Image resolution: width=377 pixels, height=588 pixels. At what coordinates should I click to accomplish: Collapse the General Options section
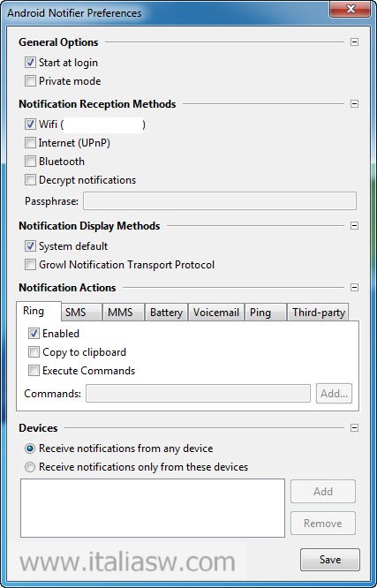coord(354,42)
